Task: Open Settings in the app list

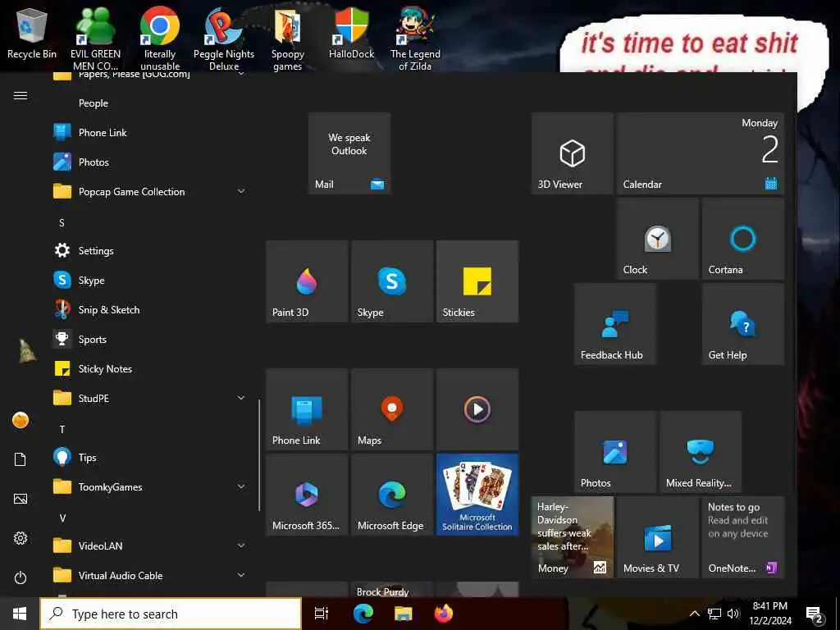Action: 150,251
